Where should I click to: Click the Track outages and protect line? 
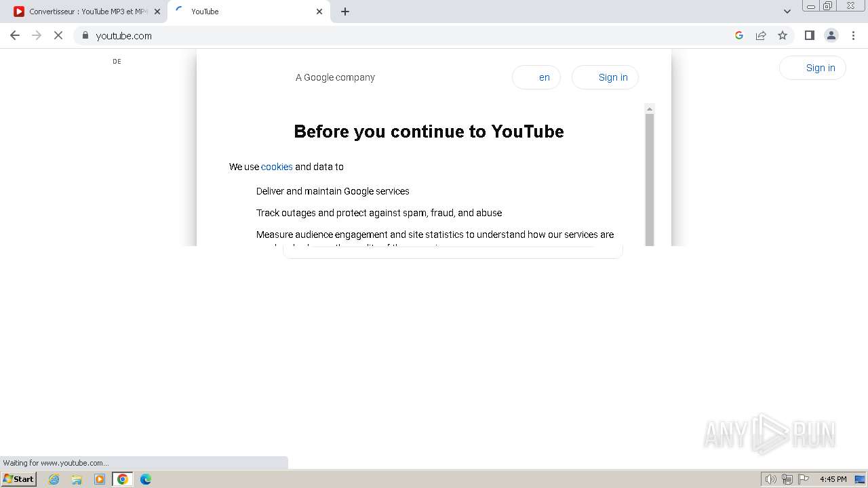(379, 213)
